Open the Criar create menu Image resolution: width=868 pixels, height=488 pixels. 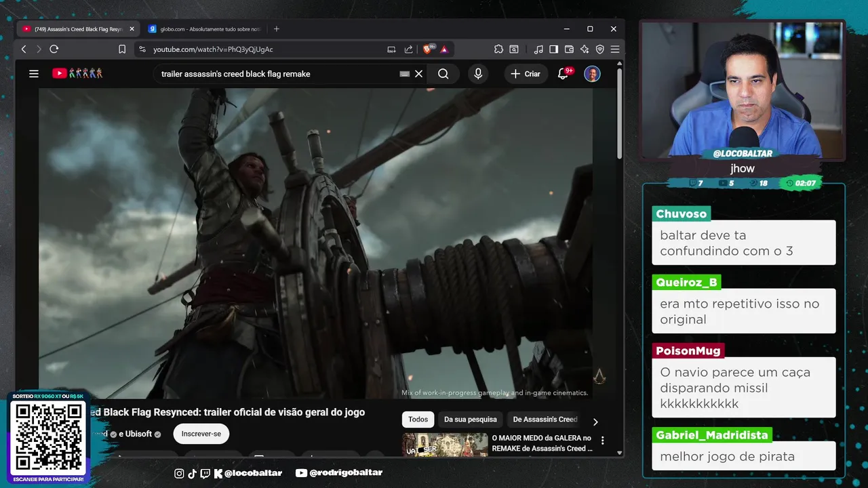(x=526, y=74)
